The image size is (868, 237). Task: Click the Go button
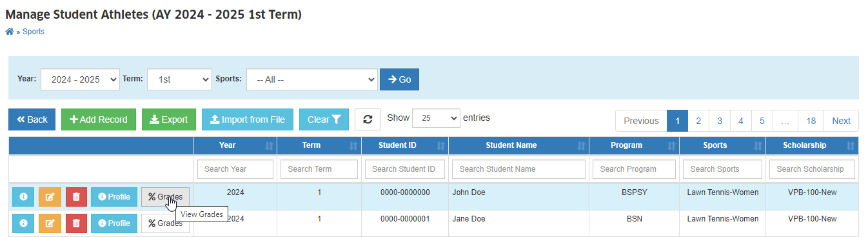click(399, 79)
